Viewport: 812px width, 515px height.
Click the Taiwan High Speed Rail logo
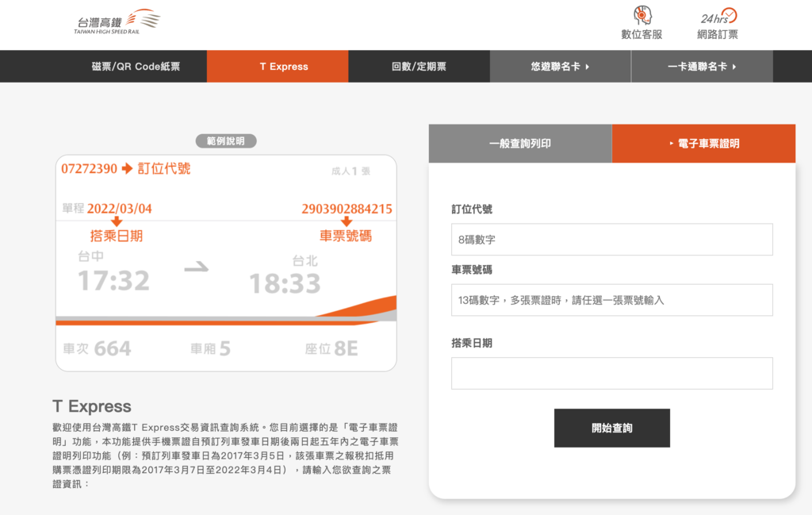[117, 21]
